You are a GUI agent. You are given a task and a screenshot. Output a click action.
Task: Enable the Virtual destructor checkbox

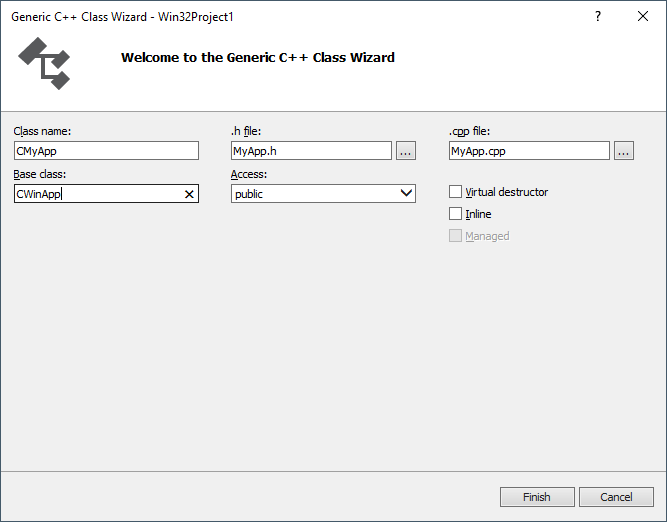click(x=455, y=192)
